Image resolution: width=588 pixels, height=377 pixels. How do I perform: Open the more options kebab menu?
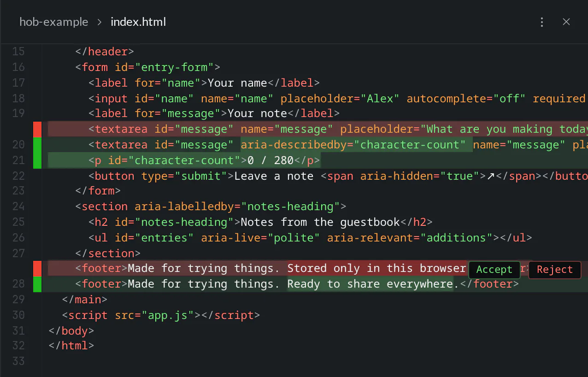pos(542,22)
